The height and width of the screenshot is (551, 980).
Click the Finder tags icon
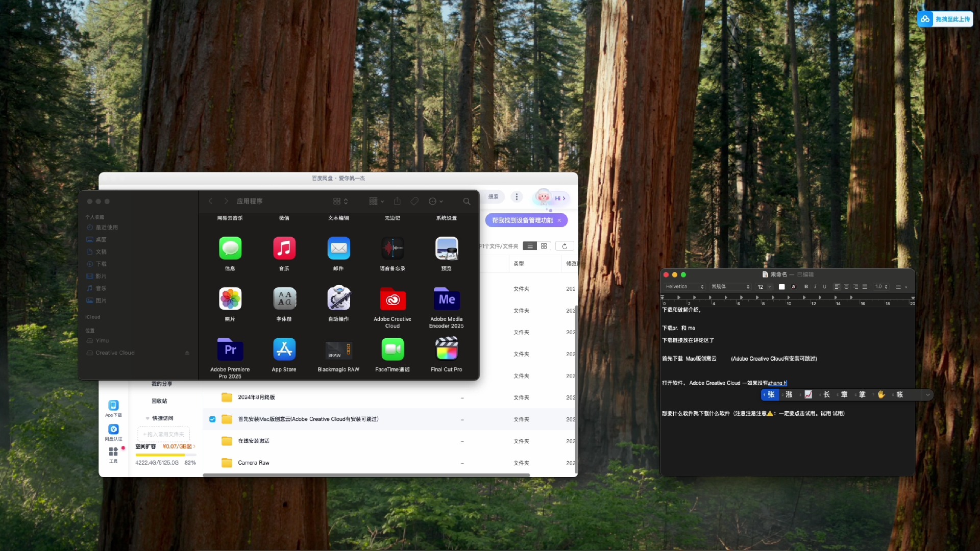click(x=414, y=201)
